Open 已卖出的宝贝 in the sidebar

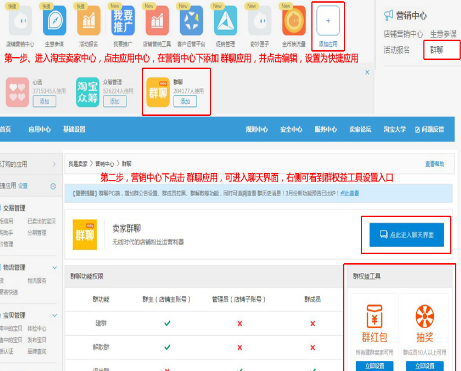(x=42, y=221)
